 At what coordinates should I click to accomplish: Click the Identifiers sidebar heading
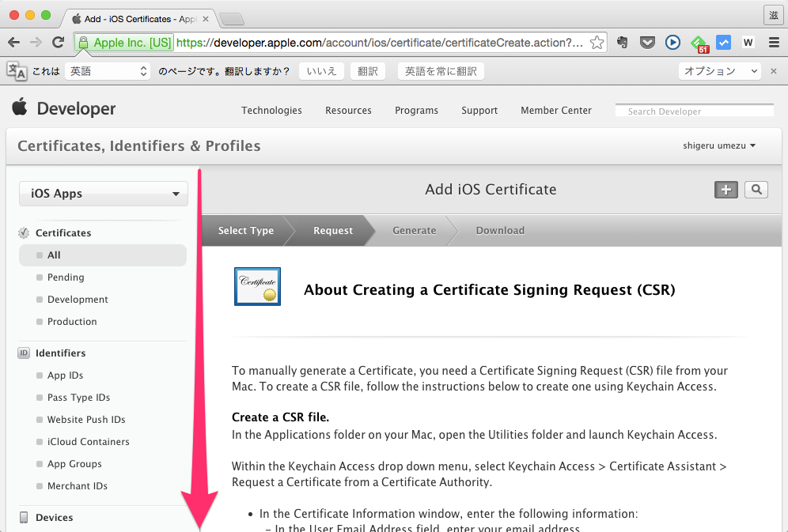pos(60,353)
